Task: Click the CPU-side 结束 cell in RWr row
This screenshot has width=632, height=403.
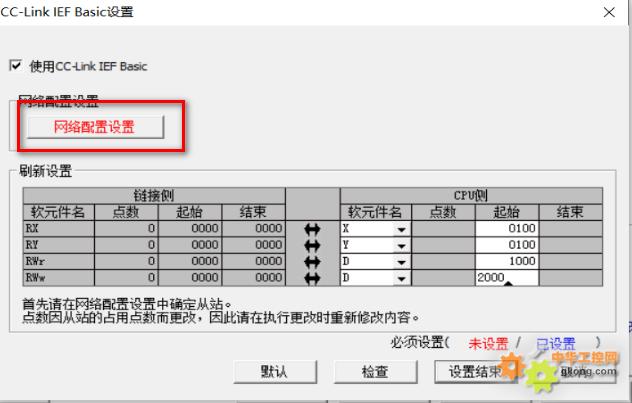Action: pos(571,261)
